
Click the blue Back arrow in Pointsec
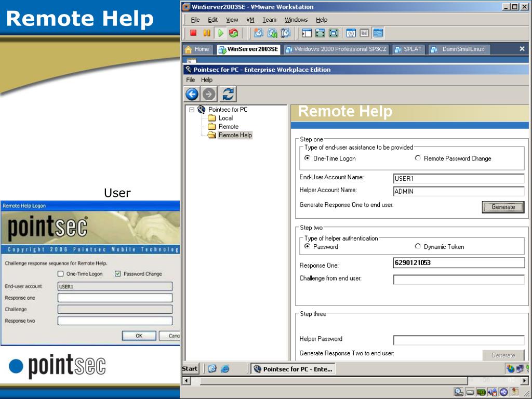click(192, 94)
